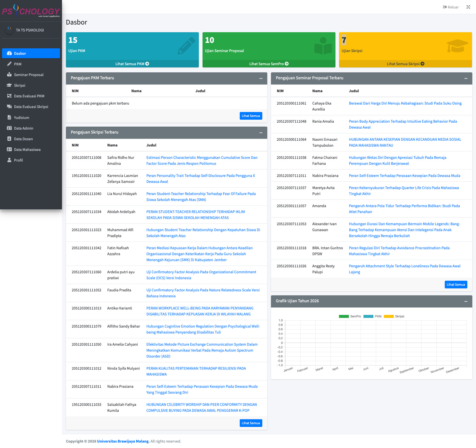Click the Data Evaluasi PKM icon
Viewport: 476px width, 448px height.
tap(9, 96)
